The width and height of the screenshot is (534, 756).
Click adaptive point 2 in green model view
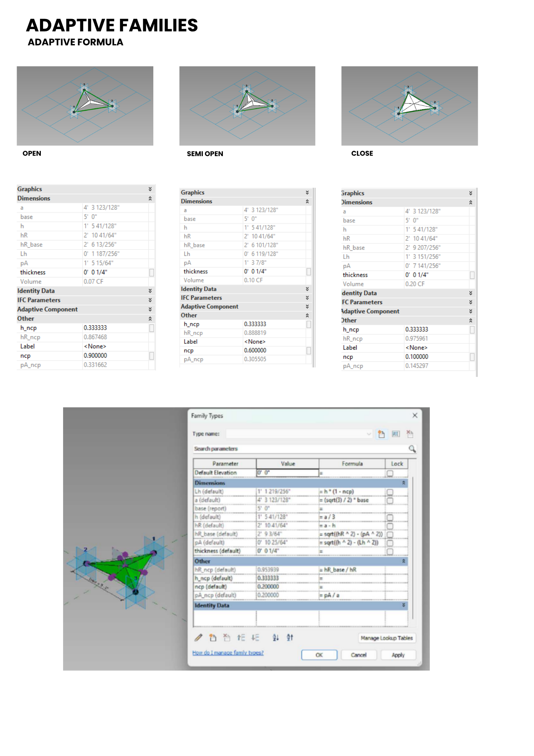pos(86,563)
